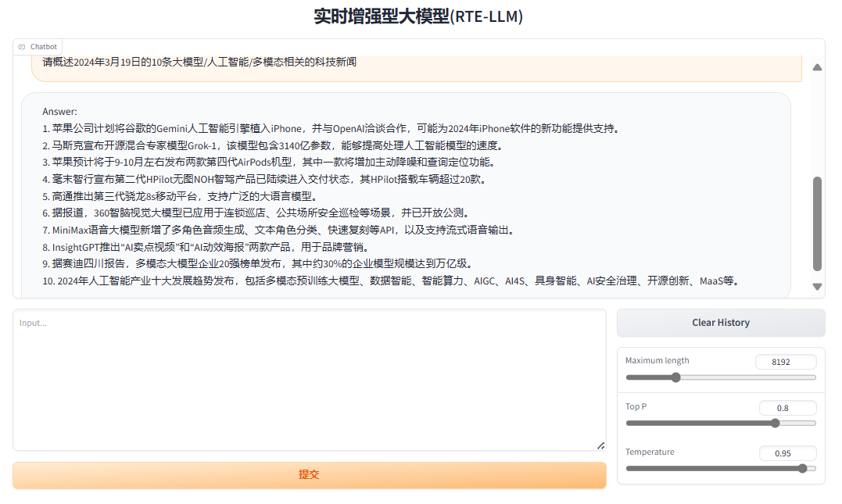Click the Chatbot label icon
The width and height of the screenshot is (842, 504).
(x=22, y=47)
